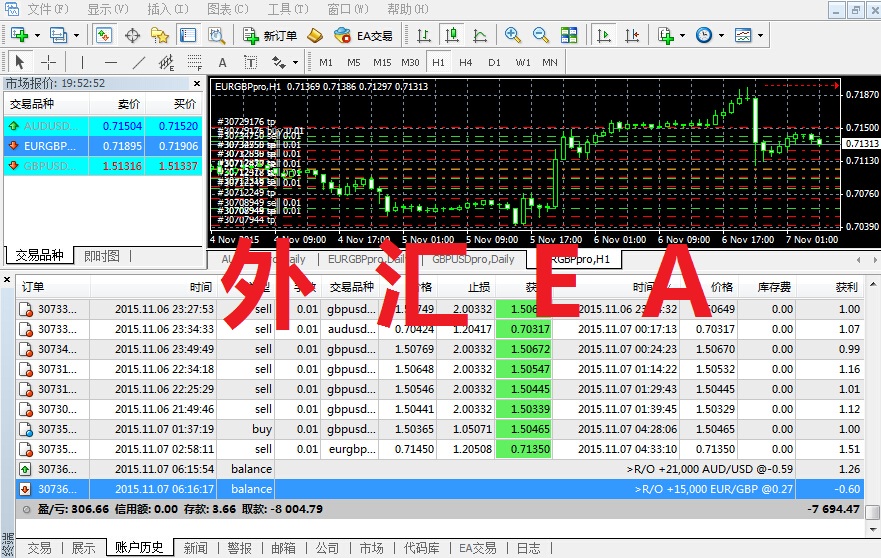Open the 交易 tab in terminal
This screenshot has width=881, height=558.
(39, 548)
